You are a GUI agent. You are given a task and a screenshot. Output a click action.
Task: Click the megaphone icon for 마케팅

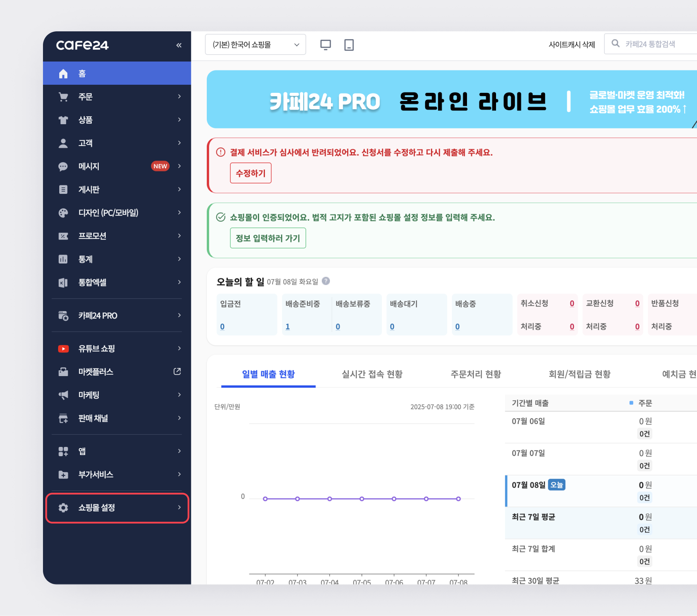click(x=63, y=395)
